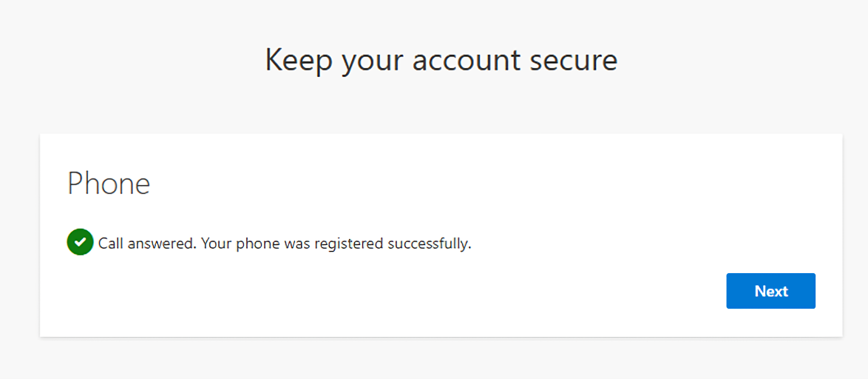
Task: Click the blue Next button
Action: click(x=770, y=291)
